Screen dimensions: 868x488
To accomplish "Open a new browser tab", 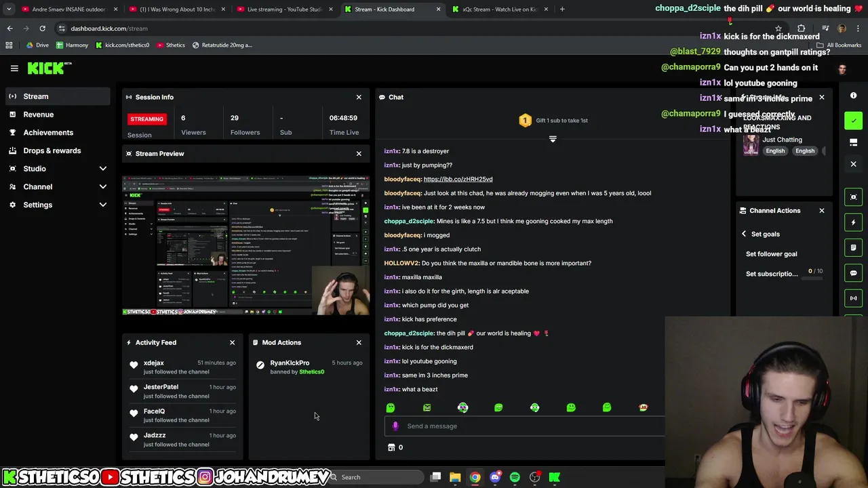I will (x=562, y=9).
